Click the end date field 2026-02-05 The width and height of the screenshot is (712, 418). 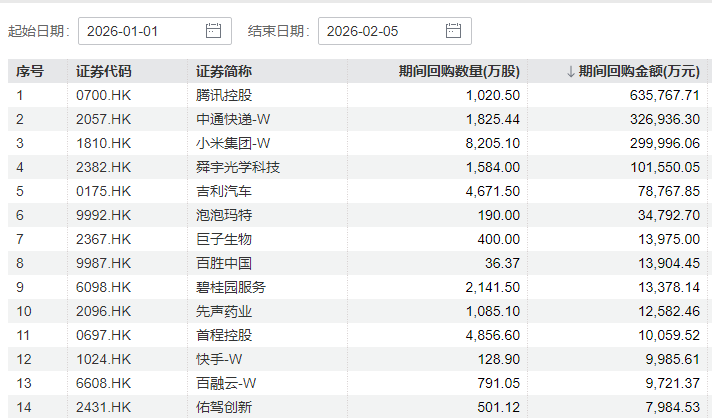point(380,31)
